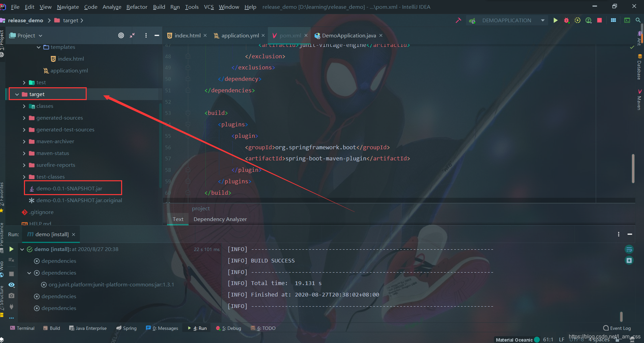
Task: Start debugging with the bug icon
Action: (x=566, y=20)
